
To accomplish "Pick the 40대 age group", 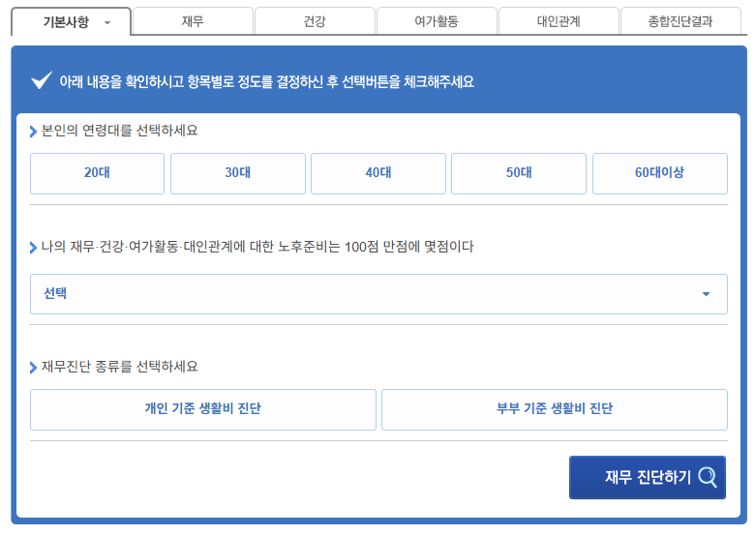I will click(378, 173).
